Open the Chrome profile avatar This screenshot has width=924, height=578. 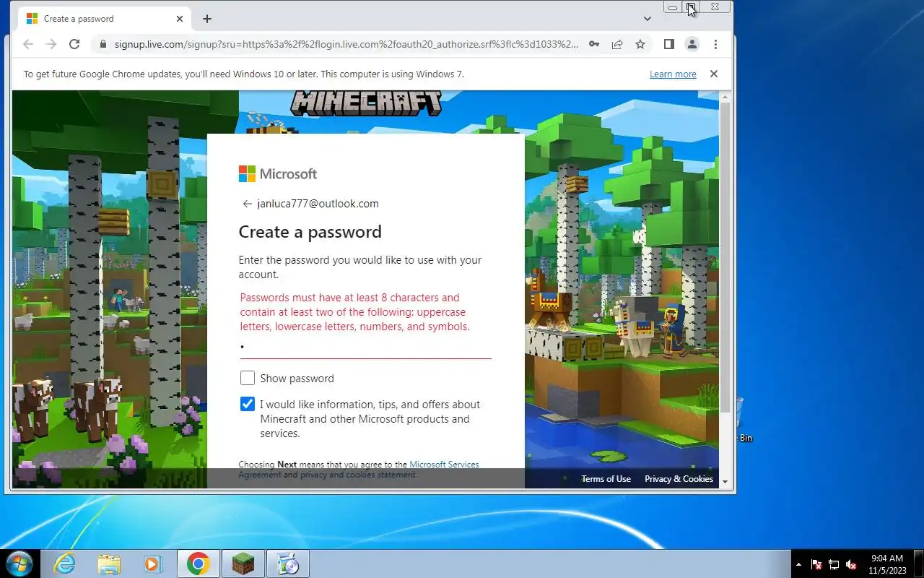[692, 44]
